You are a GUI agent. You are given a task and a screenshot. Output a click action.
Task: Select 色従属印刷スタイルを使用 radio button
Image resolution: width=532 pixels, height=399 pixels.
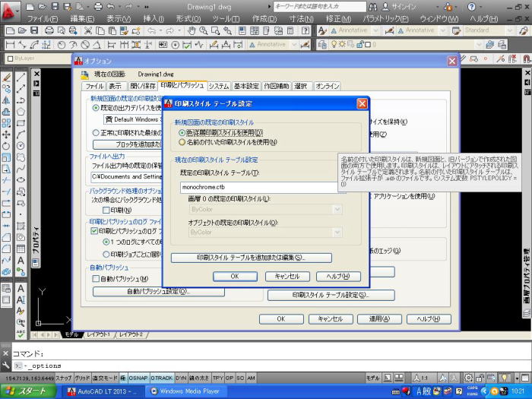tap(182, 133)
